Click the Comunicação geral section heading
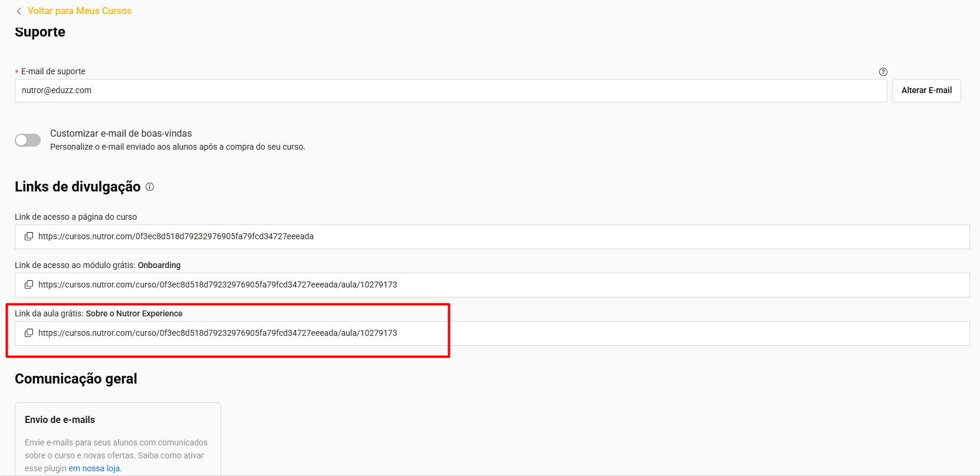 [75, 379]
